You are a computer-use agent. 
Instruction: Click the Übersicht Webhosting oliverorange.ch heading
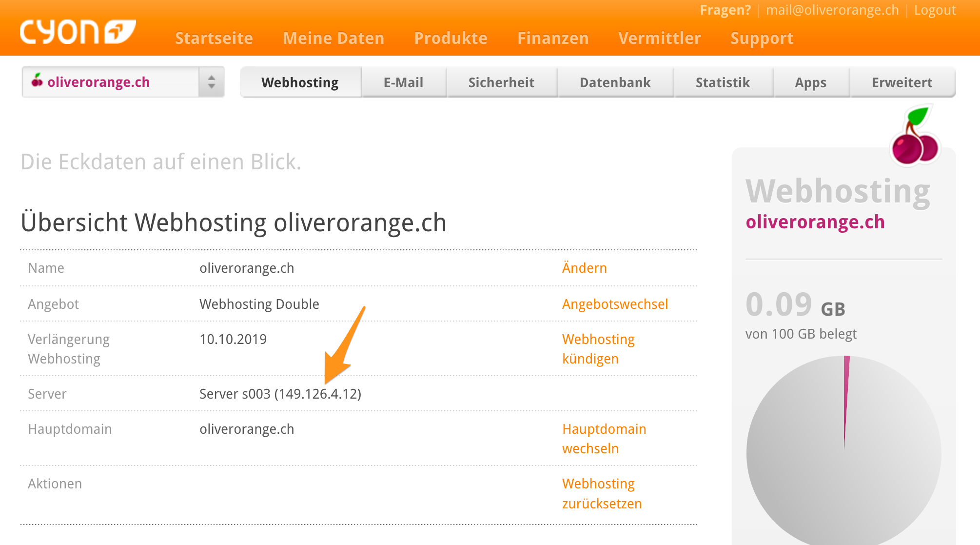(234, 222)
